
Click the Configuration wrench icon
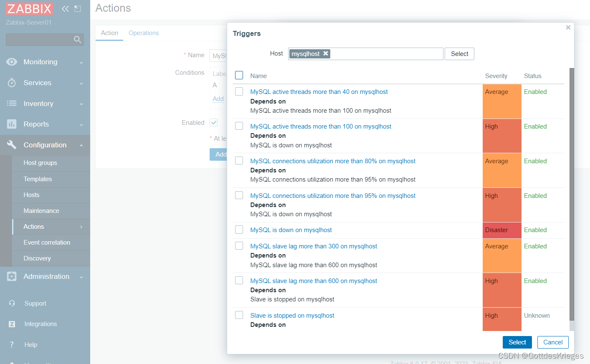[x=12, y=145]
